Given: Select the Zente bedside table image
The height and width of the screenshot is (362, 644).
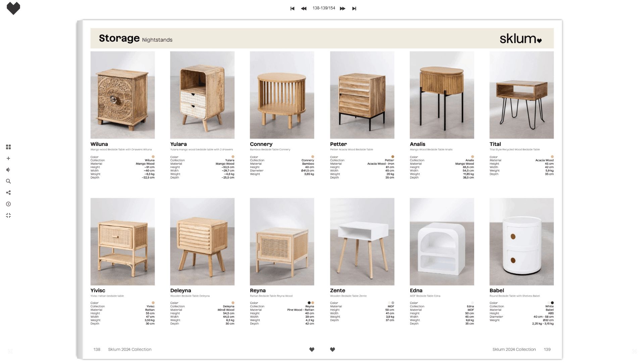Looking at the screenshot, I should pyautogui.click(x=362, y=242).
